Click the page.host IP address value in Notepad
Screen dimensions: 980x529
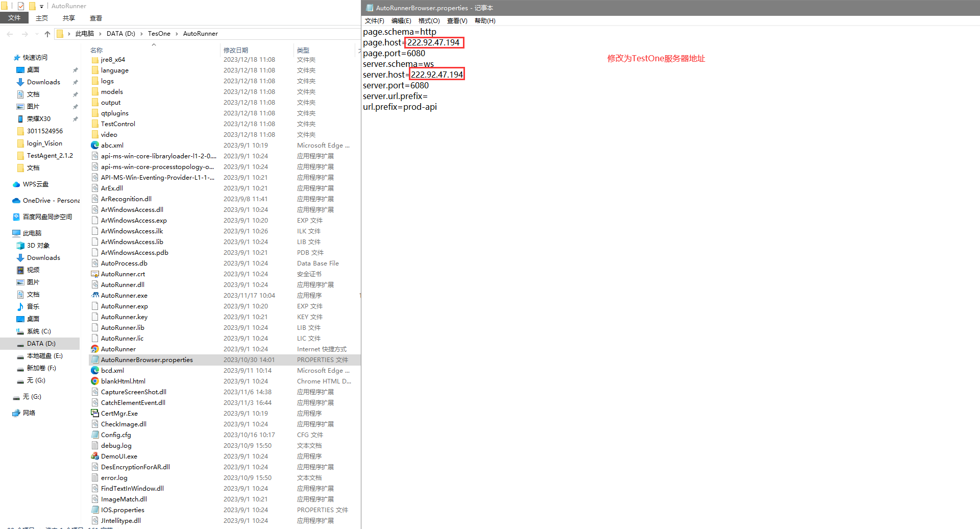(433, 42)
